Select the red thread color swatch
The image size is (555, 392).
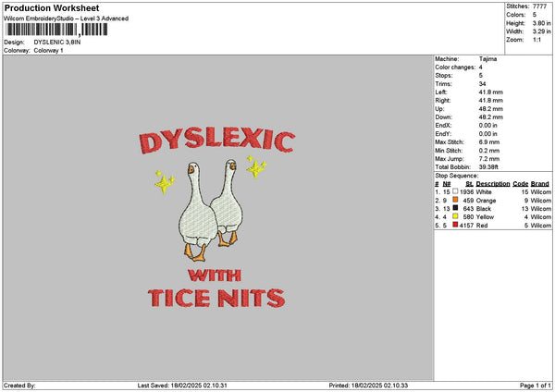[455, 225]
